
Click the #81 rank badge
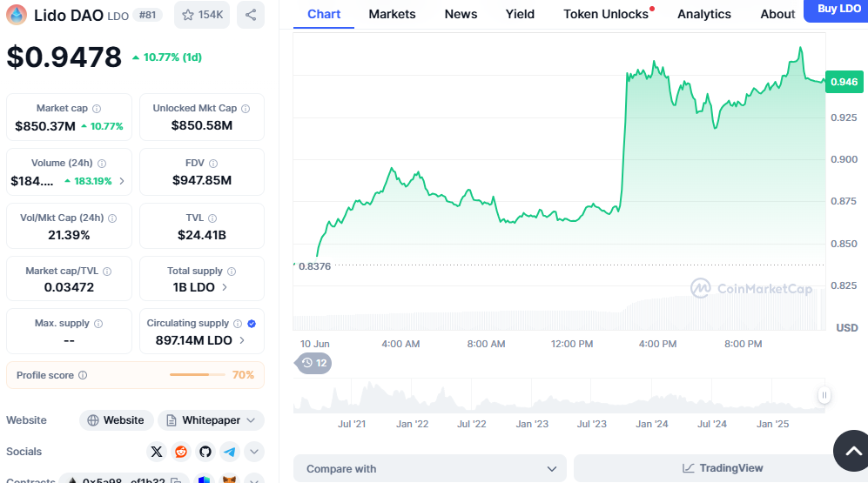[x=147, y=15]
